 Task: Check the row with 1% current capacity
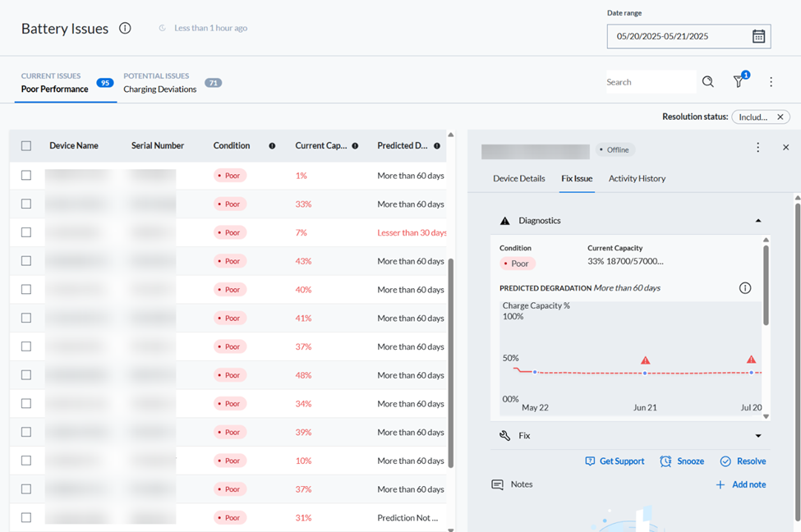[26, 175]
